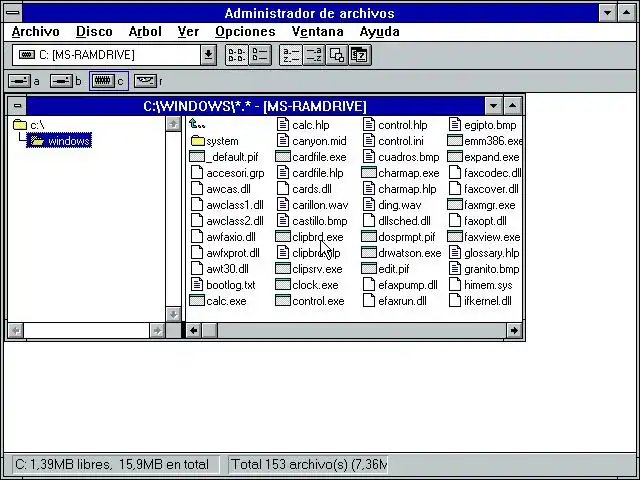Open the Archivo menu
640x480 pixels.
[x=36, y=31]
